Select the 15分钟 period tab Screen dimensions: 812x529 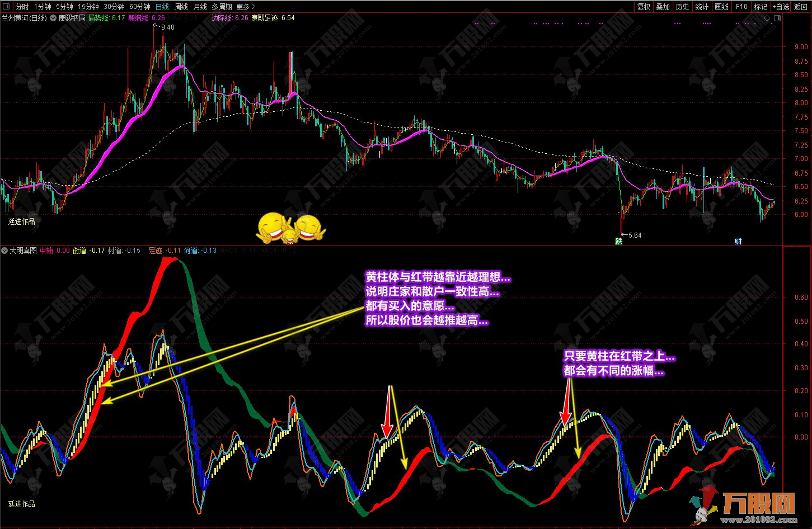coord(88,7)
